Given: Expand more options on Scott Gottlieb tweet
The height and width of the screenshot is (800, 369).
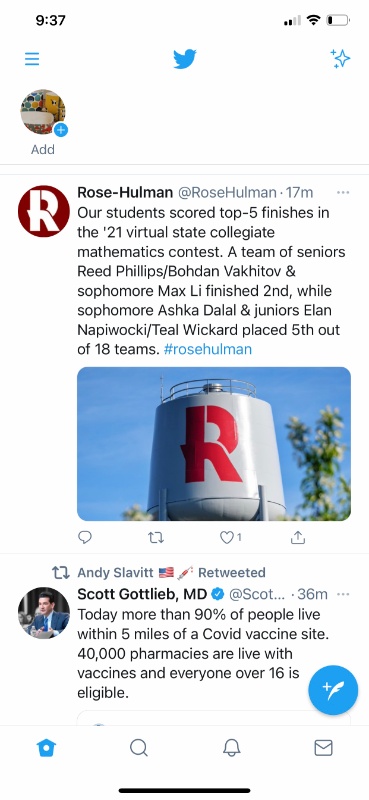Looking at the screenshot, I should coord(343,594).
